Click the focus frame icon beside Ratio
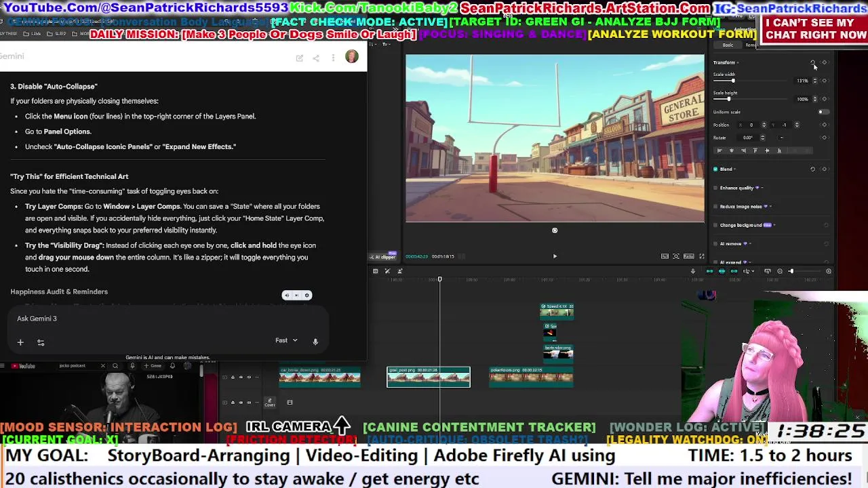Screen dimensions: 868x488 click(676, 256)
